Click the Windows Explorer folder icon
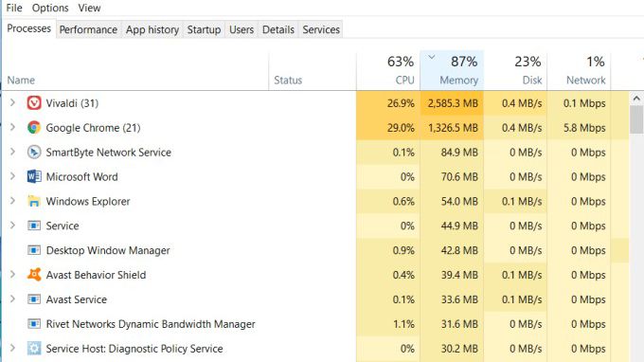 pos(34,201)
